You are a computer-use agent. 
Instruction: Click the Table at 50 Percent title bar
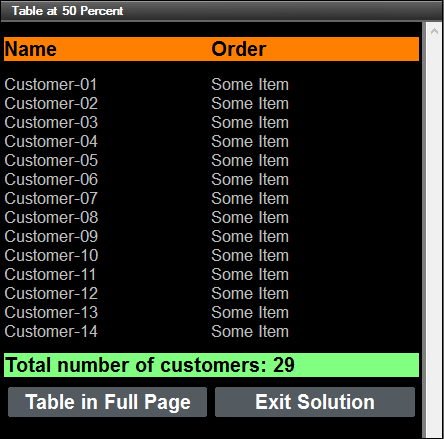(221, 11)
